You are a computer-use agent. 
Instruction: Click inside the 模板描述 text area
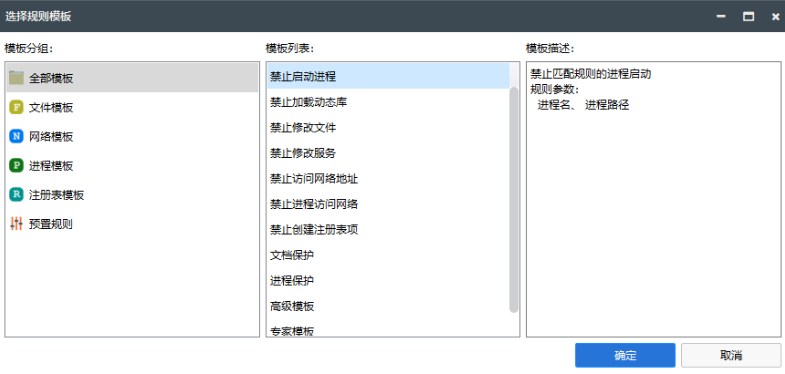(x=653, y=199)
